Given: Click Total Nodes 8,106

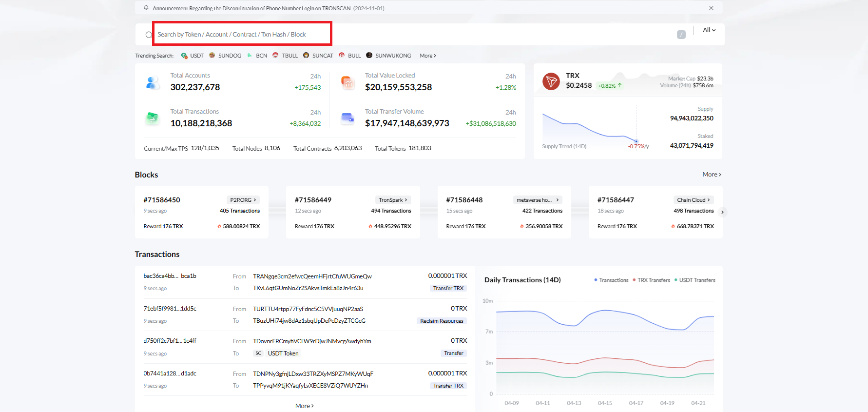Looking at the screenshot, I should (256, 148).
